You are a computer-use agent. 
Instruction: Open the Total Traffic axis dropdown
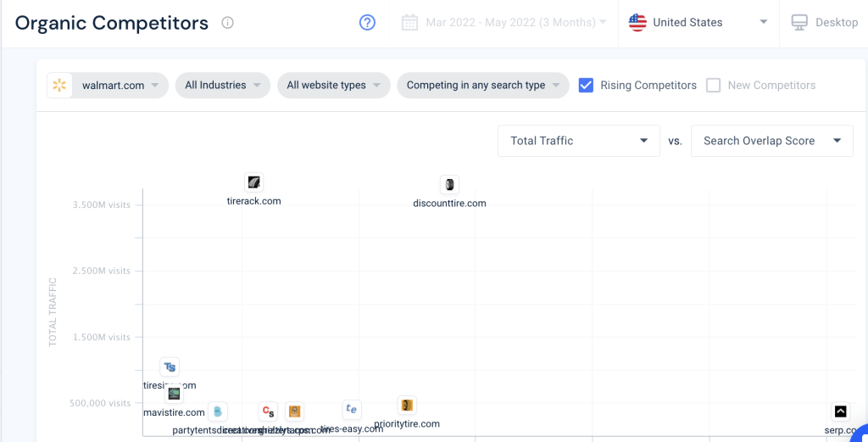pyautogui.click(x=578, y=141)
